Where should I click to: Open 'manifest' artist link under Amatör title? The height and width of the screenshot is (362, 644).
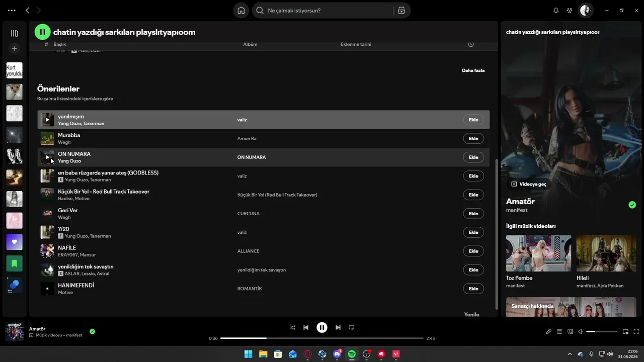point(517,210)
